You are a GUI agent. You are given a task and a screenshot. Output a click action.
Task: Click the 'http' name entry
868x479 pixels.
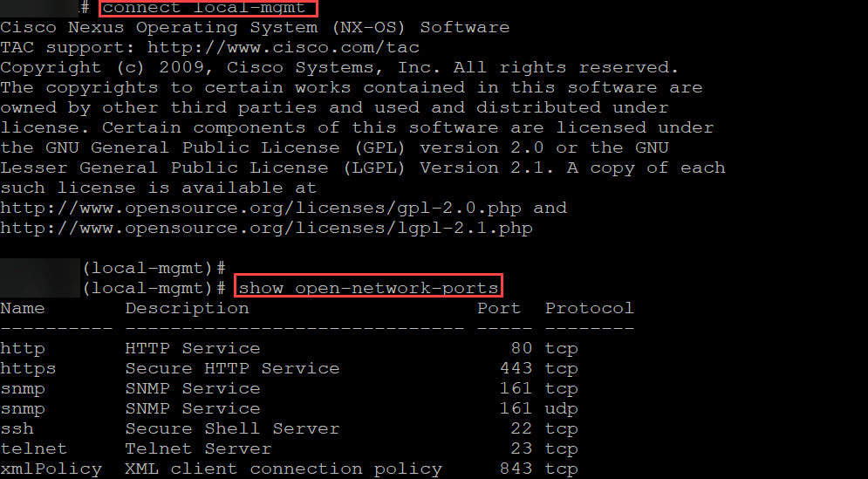pos(23,349)
